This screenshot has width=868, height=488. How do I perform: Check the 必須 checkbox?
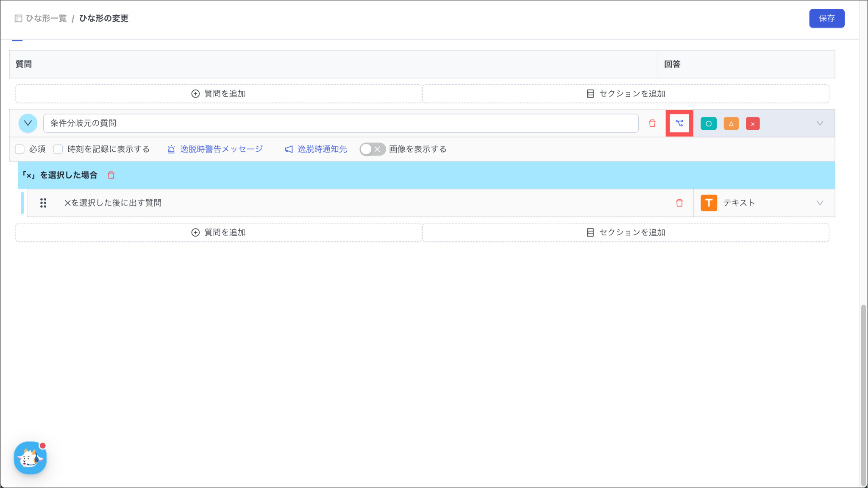click(x=20, y=149)
